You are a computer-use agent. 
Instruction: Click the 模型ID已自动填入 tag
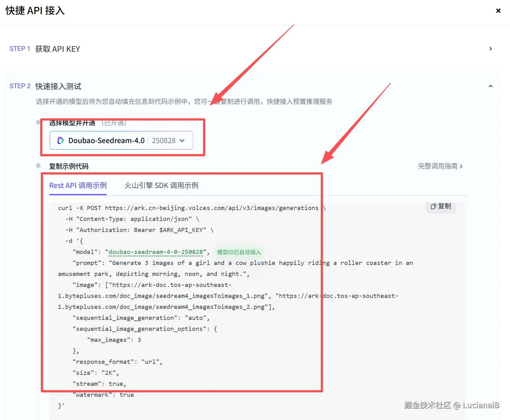239,252
